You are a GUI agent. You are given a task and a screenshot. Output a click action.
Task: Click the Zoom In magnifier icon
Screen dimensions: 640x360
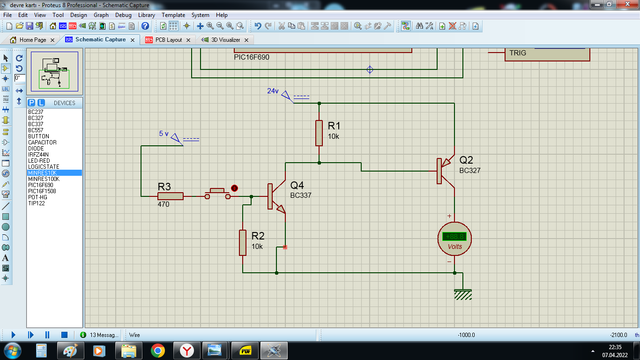(x=210, y=26)
